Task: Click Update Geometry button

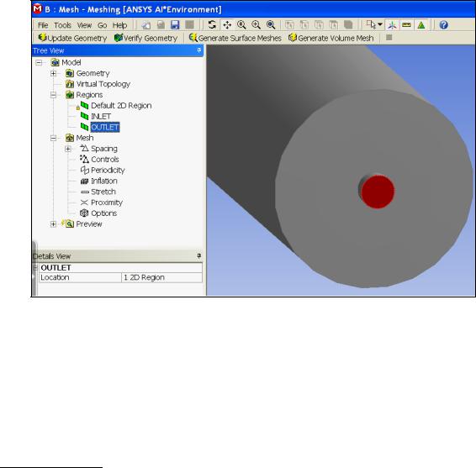Action: 72,38
